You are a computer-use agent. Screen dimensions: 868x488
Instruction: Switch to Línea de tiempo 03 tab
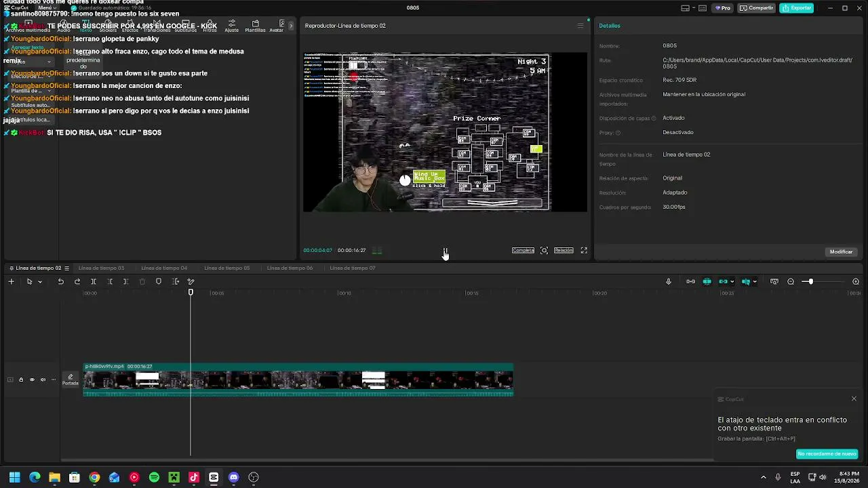(101, 268)
